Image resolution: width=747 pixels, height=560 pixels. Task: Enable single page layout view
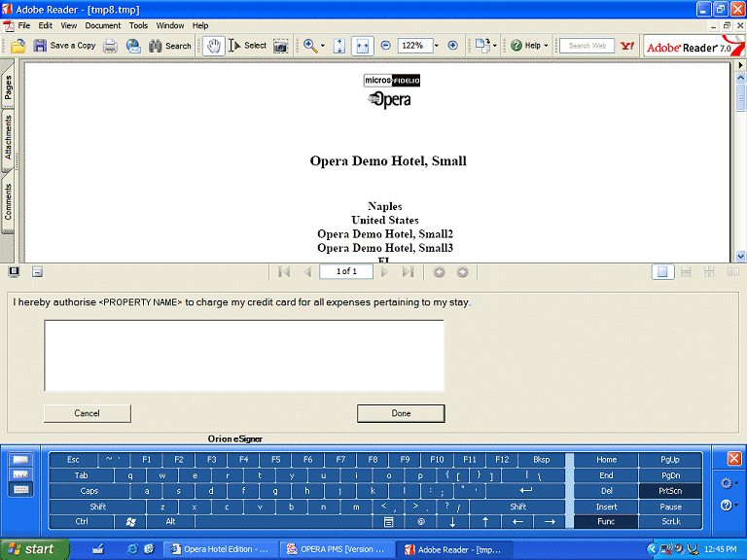[662, 272]
